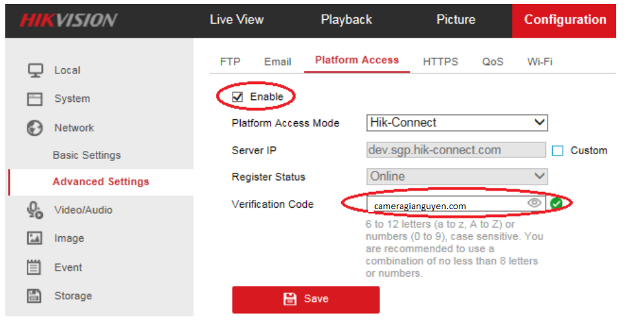Click the Local monitor icon in sidebar
Image resolution: width=644 pixels, height=321 pixels.
point(35,70)
